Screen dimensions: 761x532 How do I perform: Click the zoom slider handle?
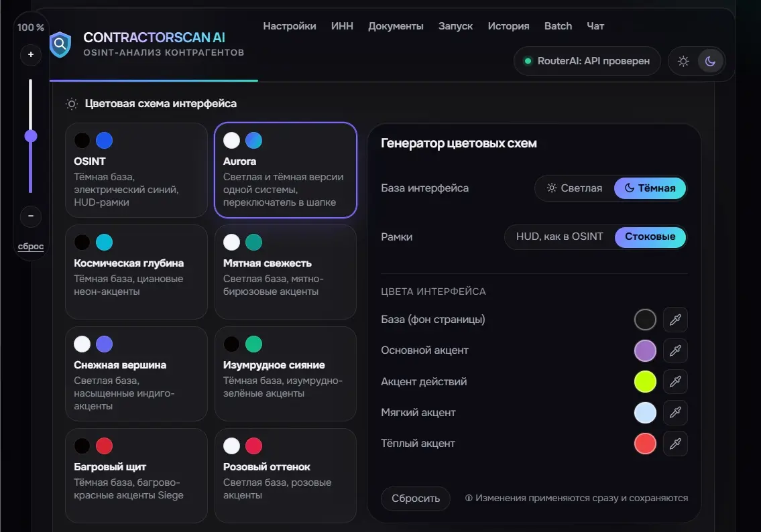pos(31,136)
